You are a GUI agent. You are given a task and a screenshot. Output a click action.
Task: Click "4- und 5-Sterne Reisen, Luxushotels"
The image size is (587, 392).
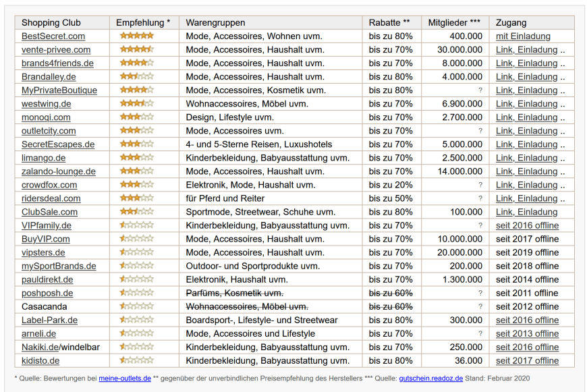pyautogui.click(x=259, y=144)
